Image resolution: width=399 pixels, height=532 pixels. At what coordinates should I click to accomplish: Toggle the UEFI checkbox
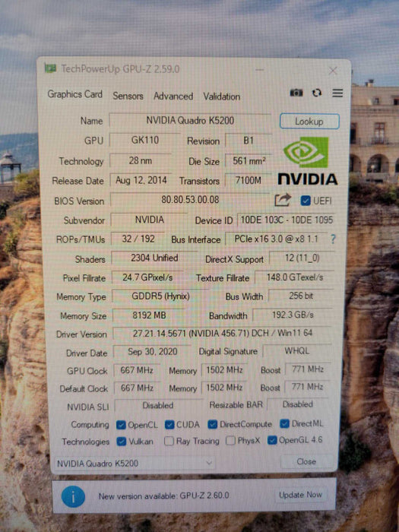point(306,201)
